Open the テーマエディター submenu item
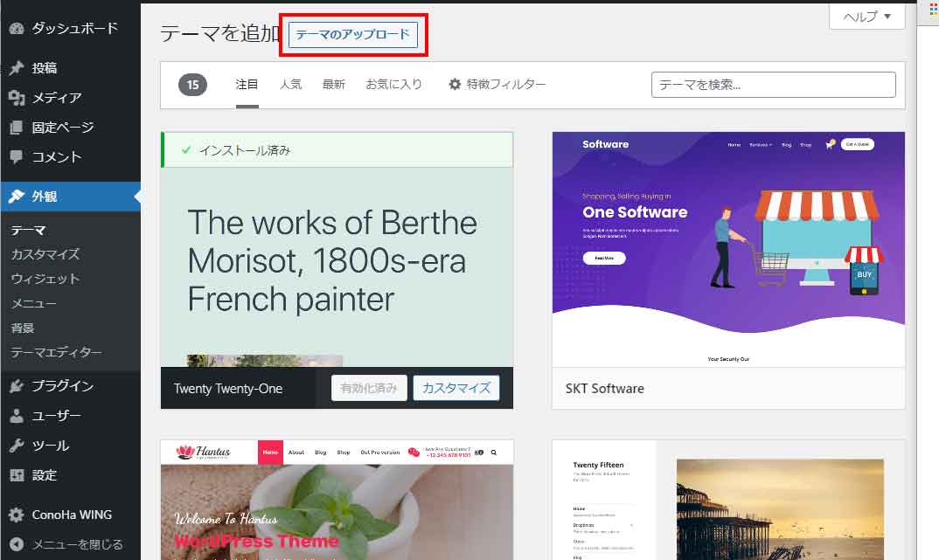This screenshot has width=939, height=560. pyautogui.click(x=56, y=352)
